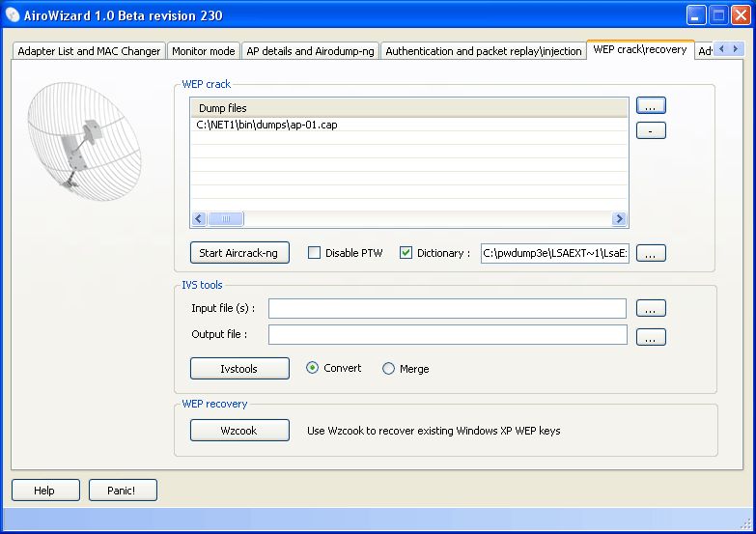Click the partially hidden Ad tab

tap(705, 51)
